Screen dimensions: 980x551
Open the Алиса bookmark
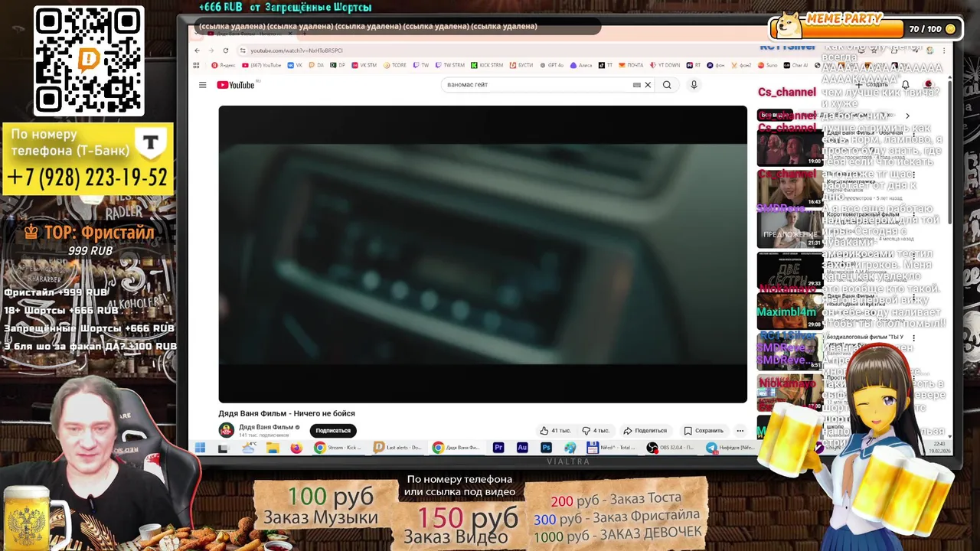[582, 65]
